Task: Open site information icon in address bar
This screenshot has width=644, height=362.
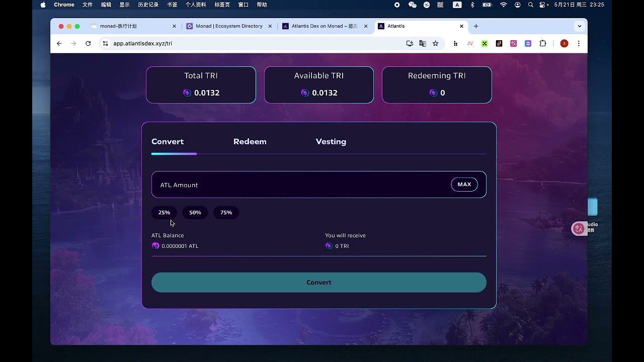Action: [105, 44]
